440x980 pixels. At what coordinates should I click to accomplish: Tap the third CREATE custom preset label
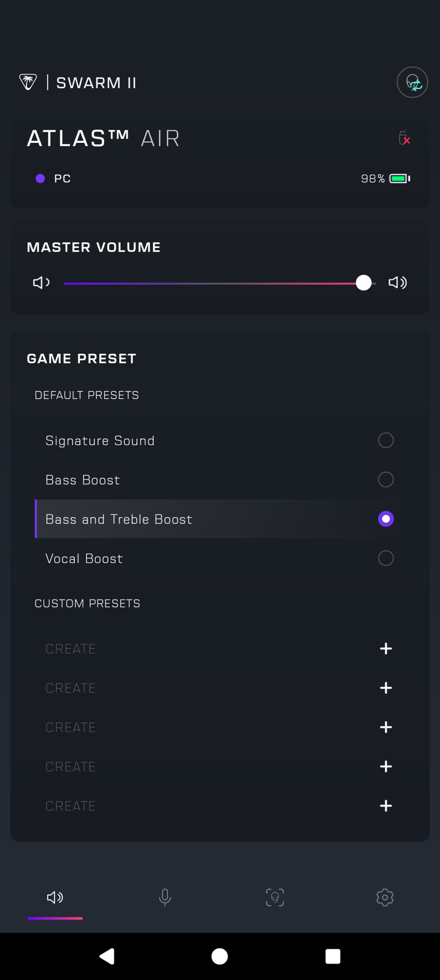tap(70, 727)
